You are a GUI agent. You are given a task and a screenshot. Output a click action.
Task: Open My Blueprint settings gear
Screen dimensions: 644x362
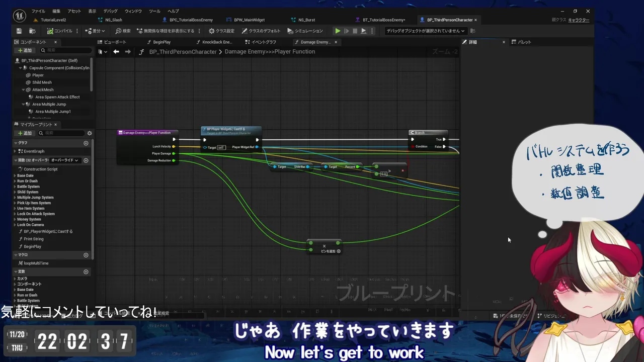[90, 133]
